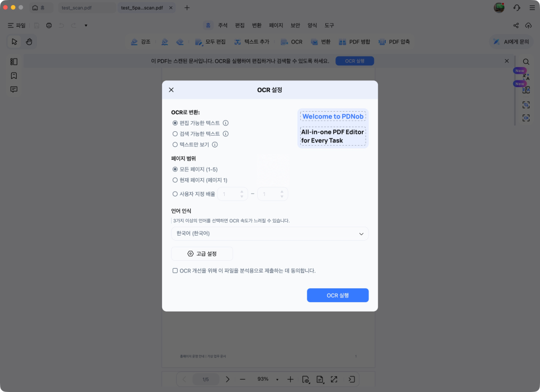Dismiss the scanned PDF notification banner
The height and width of the screenshot is (392, 540).
(506, 61)
